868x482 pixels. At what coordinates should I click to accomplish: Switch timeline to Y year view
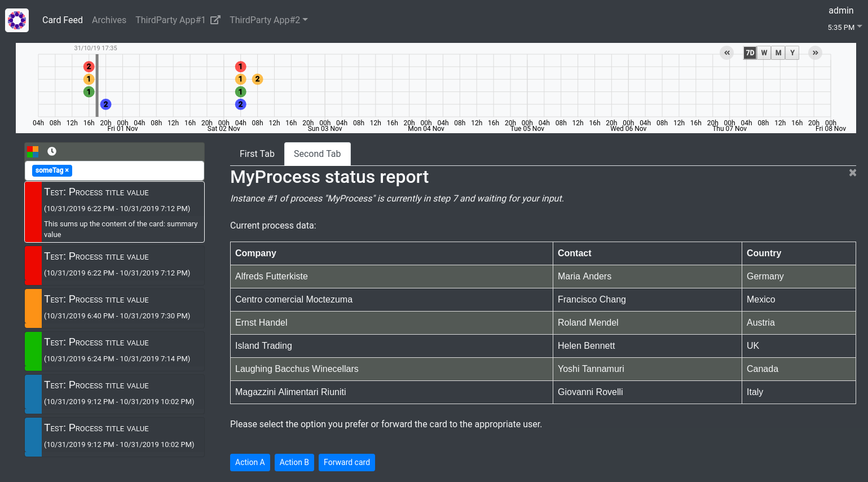coord(792,53)
